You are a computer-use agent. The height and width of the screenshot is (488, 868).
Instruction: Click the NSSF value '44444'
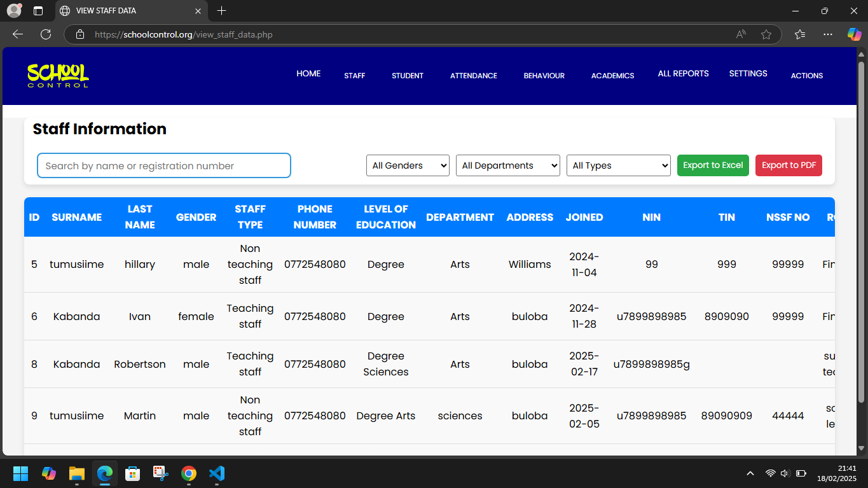tap(788, 415)
